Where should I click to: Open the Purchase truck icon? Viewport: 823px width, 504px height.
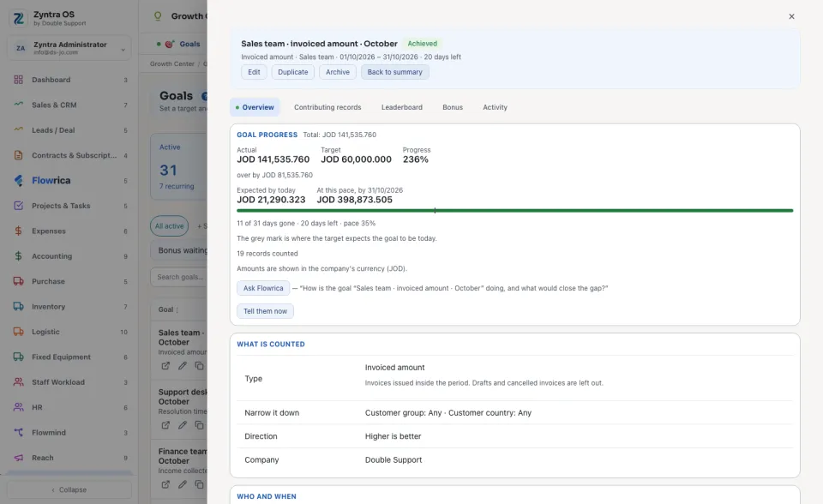[18, 281]
